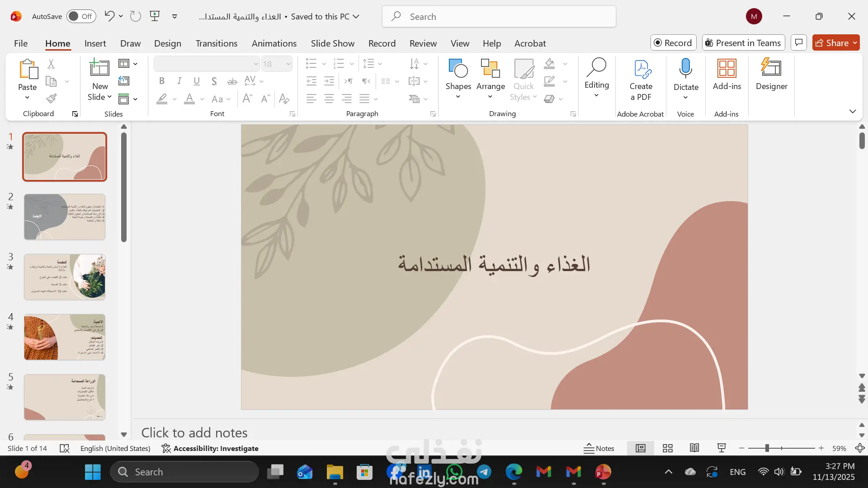Image resolution: width=868 pixels, height=488 pixels.
Task: Click the Format Painter icon
Action: [x=52, y=99]
